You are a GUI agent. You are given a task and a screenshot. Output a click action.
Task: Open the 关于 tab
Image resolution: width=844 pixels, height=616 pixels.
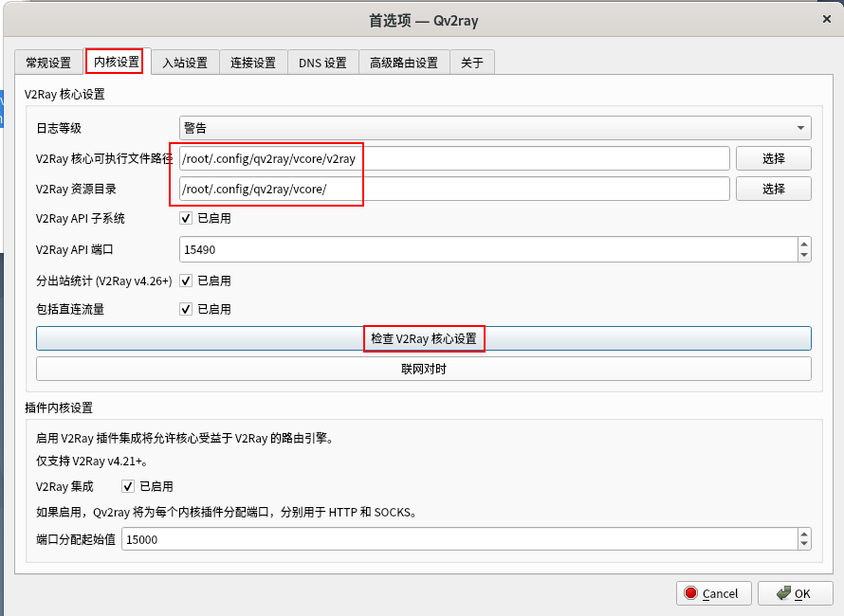tap(472, 63)
